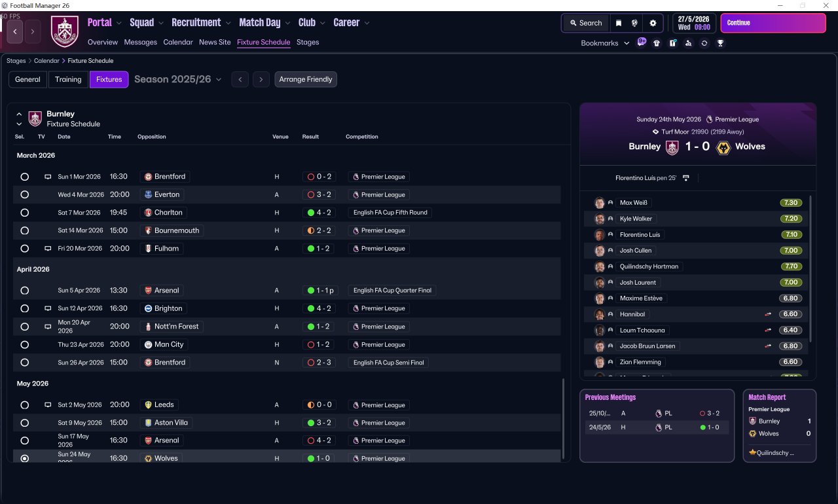838x504 pixels.
Task: Go to the next season with right chevron
Action: 261,79
